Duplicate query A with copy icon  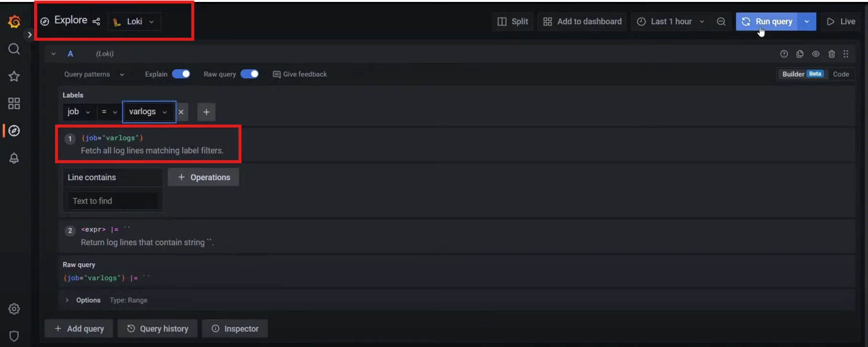800,54
